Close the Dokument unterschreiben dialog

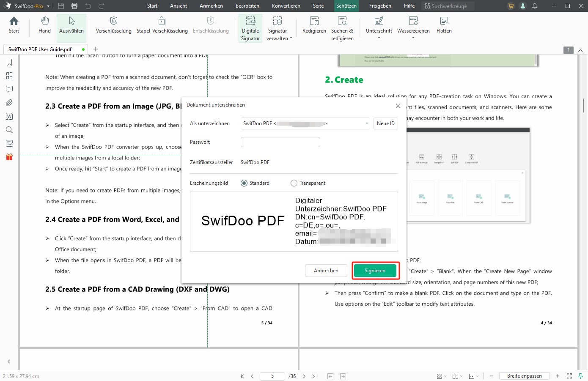pyautogui.click(x=398, y=106)
